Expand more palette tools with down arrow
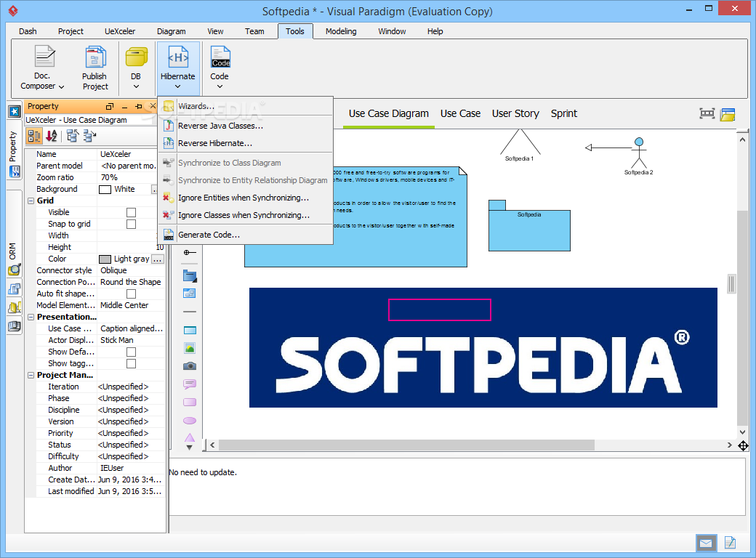Image resolution: width=756 pixels, height=558 pixels. coord(190,448)
